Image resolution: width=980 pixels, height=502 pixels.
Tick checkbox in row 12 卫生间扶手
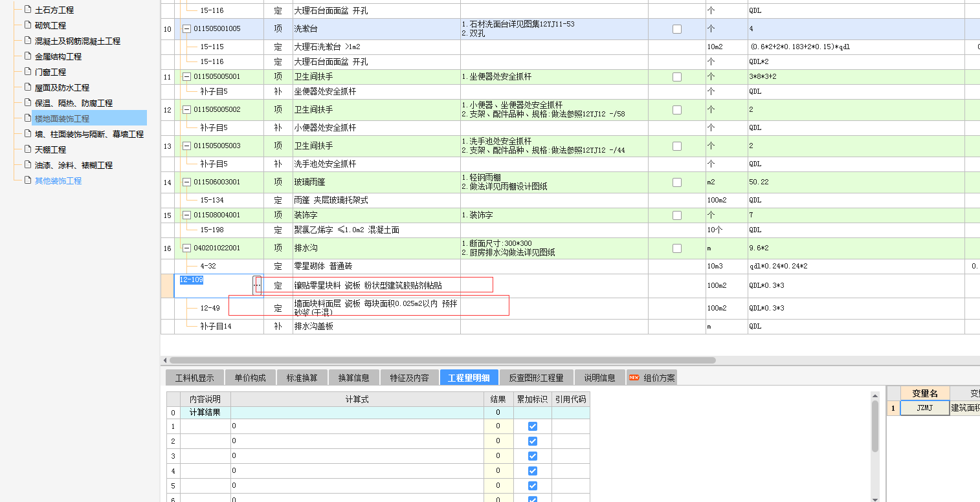pos(677,110)
